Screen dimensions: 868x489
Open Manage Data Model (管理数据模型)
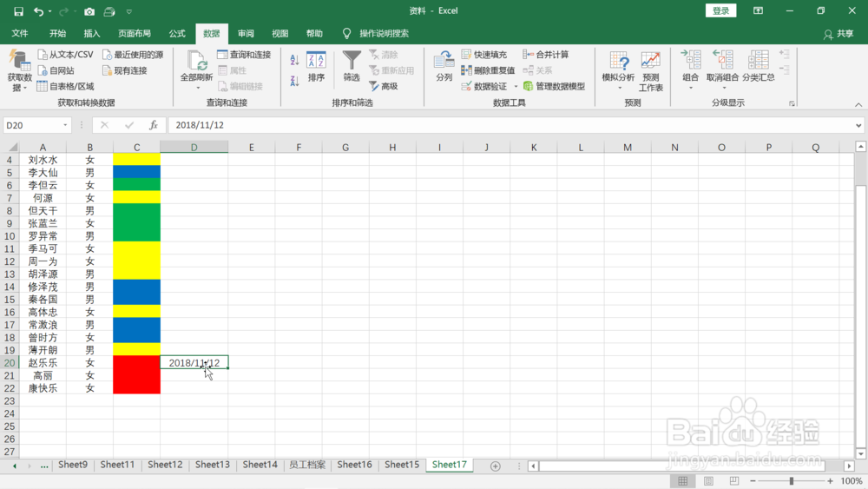click(x=554, y=86)
